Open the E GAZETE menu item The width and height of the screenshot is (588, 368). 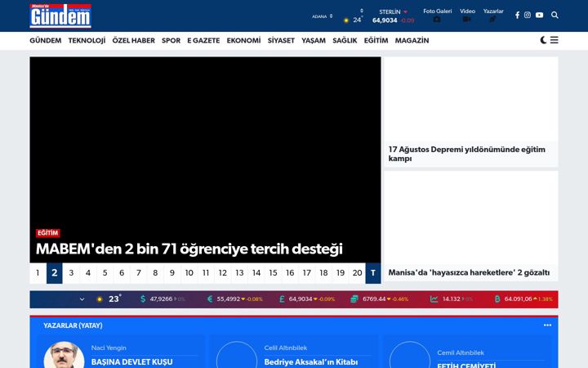point(203,40)
